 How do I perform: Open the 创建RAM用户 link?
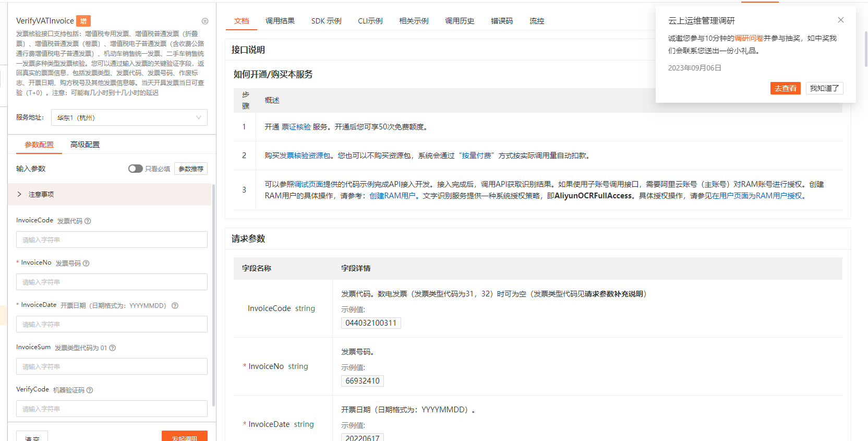392,196
